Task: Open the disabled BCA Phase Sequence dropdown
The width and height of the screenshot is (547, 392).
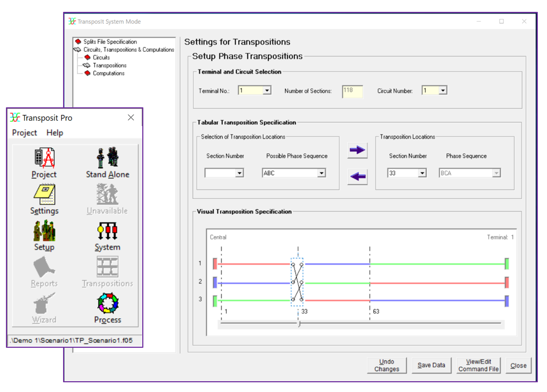Action: (496, 173)
